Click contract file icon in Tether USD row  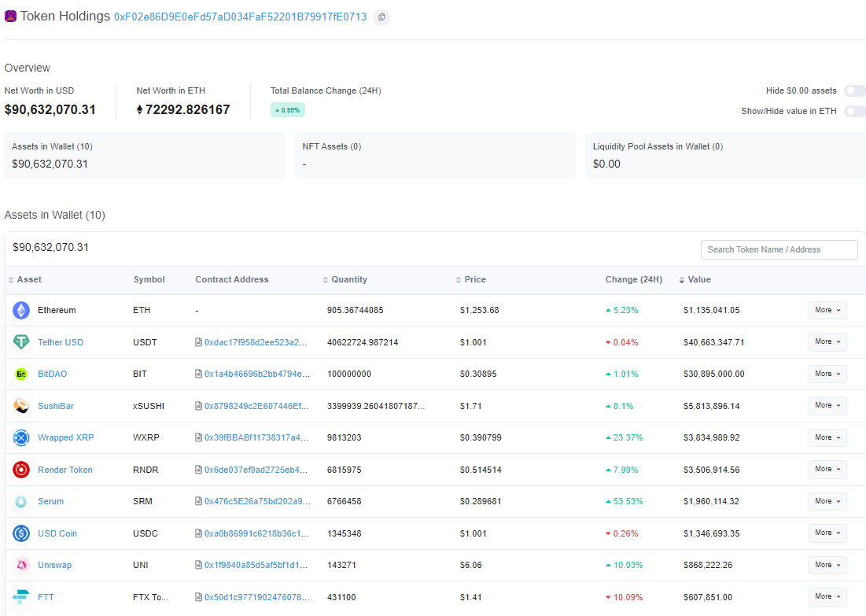(x=198, y=342)
